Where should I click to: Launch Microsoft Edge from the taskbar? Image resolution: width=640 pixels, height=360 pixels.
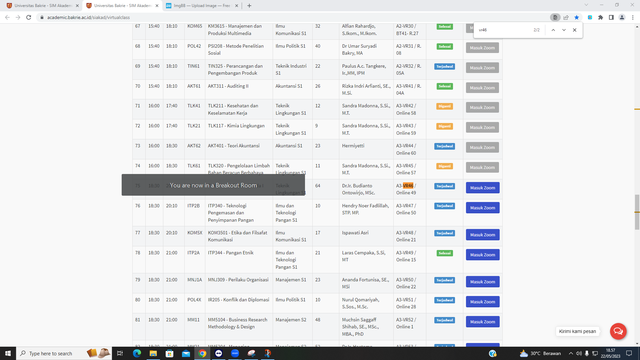pos(137,353)
